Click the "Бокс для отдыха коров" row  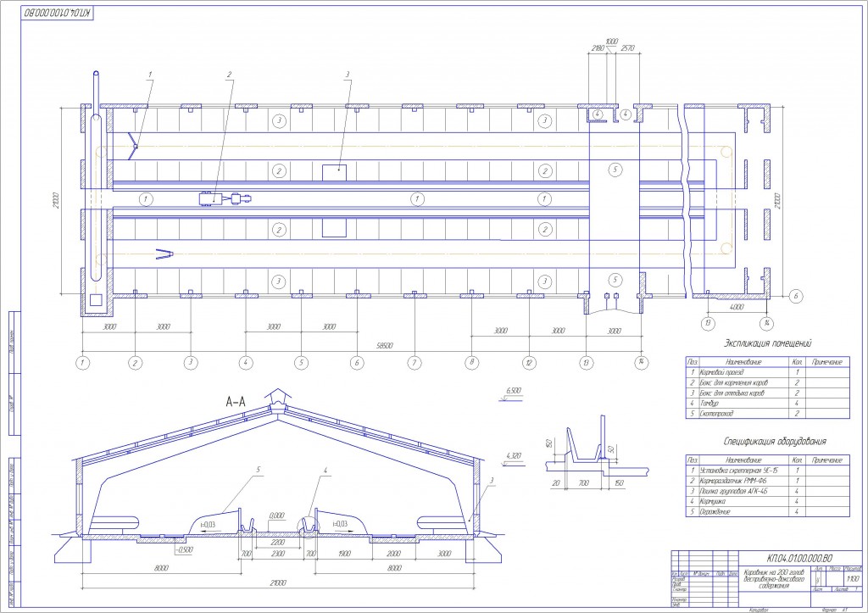(x=767, y=393)
